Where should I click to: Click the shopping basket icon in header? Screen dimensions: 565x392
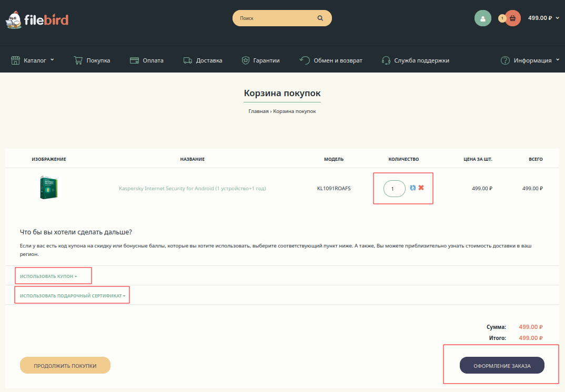[512, 18]
